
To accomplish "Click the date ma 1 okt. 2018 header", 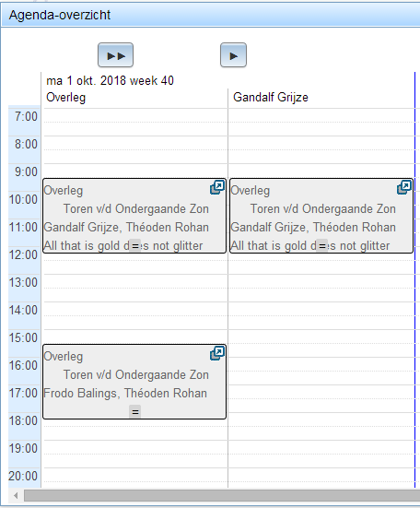I will coord(110,80).
